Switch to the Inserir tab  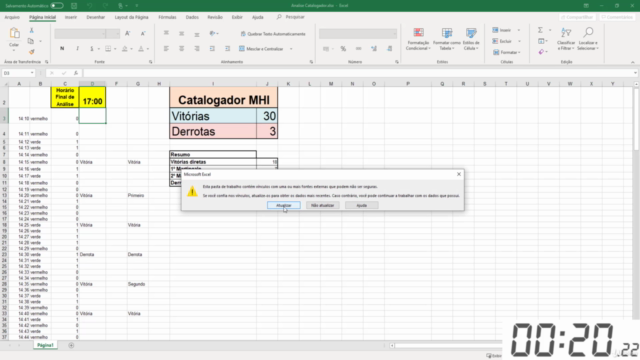point(71,17)
